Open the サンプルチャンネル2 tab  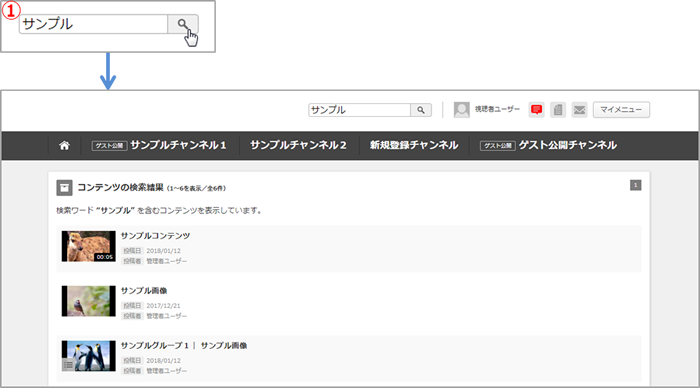(x=298, y=145)
